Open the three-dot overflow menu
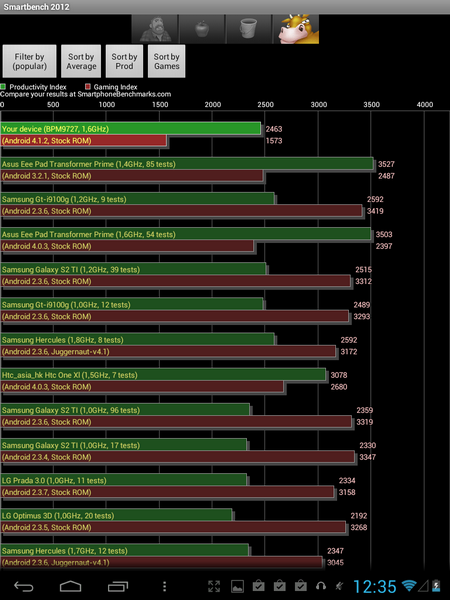 click(x=164, y=586)
